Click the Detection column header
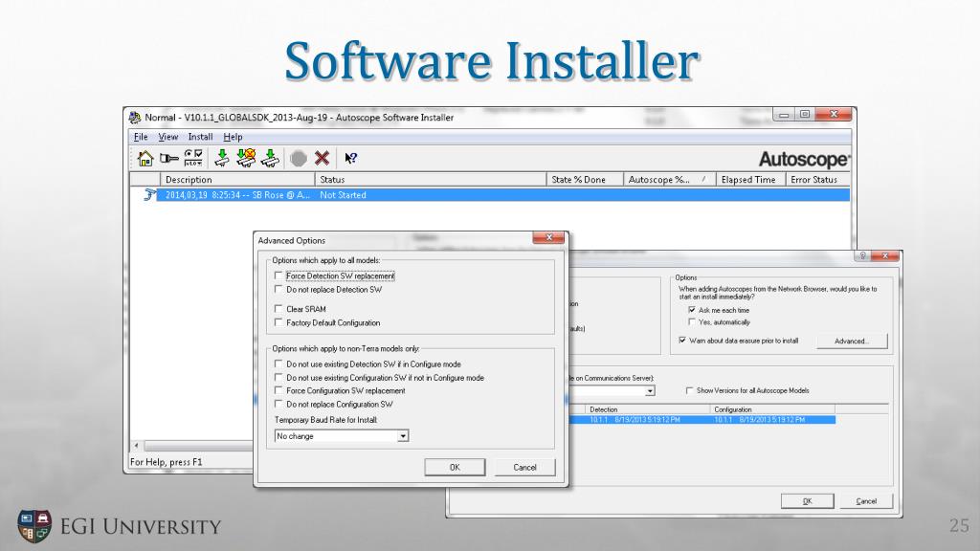 pyautogui.click(x=648, y=409)
